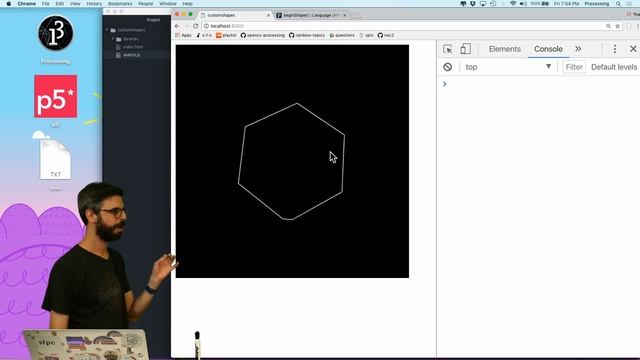Screen dimensions: 640x360
Task: Open the playlist bookmark
Action: click(226, 36)
